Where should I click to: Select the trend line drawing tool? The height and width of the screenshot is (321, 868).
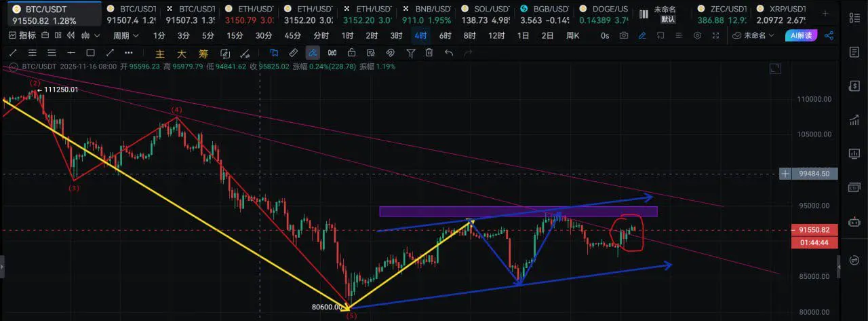point(13,52)
